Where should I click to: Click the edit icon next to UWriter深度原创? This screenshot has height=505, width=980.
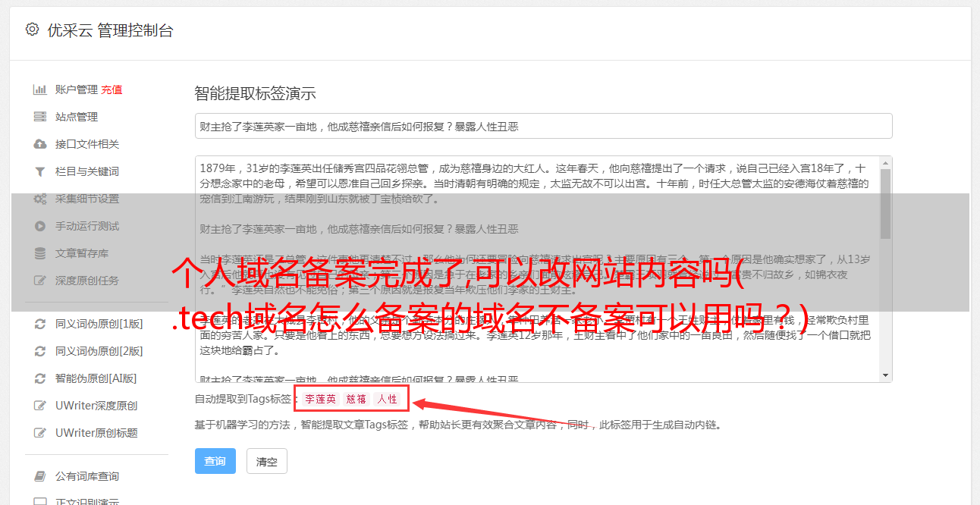click(40, 406)
